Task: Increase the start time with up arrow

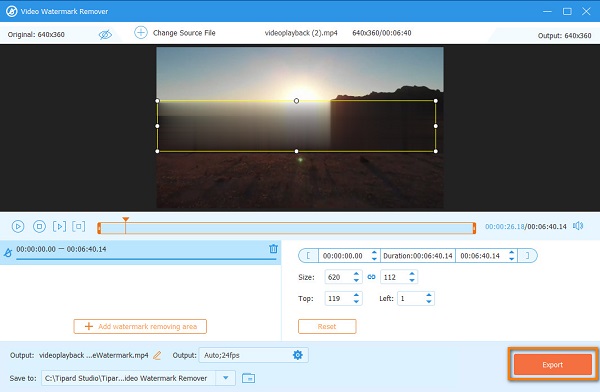Action: tap(374, 253)
